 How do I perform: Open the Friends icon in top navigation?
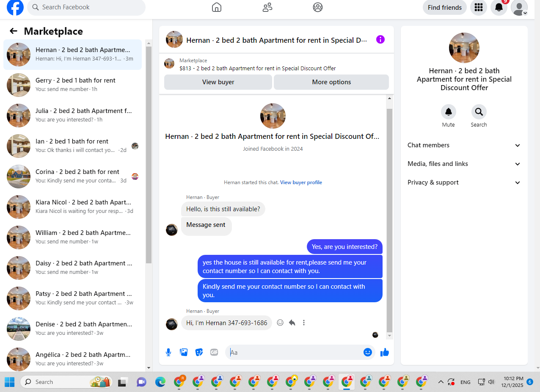coord(267,7)
